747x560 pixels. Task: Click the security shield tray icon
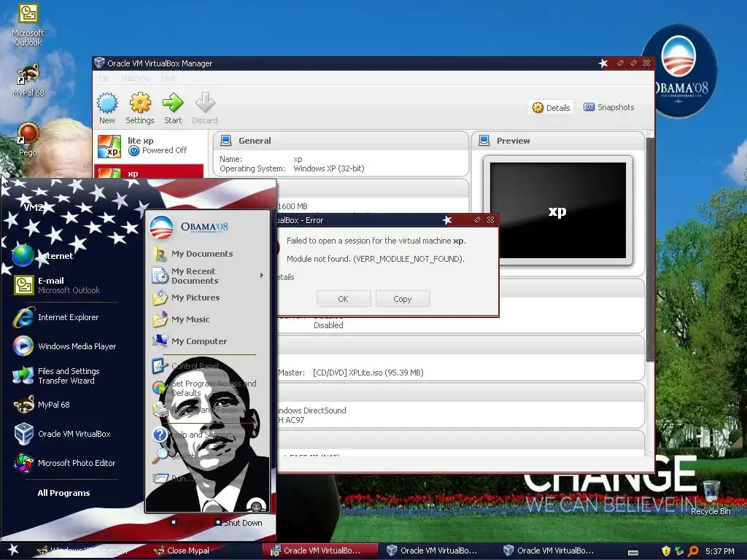[666, 551]
